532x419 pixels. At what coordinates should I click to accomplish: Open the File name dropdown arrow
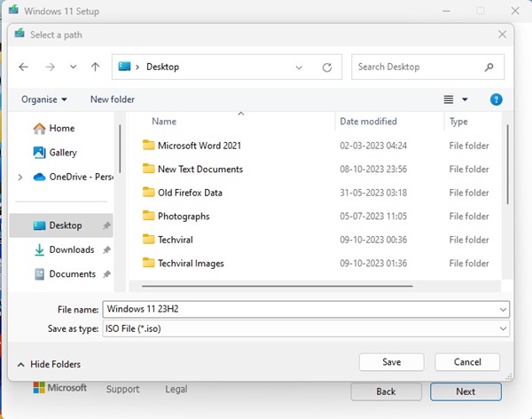click(x=503, y=310)
